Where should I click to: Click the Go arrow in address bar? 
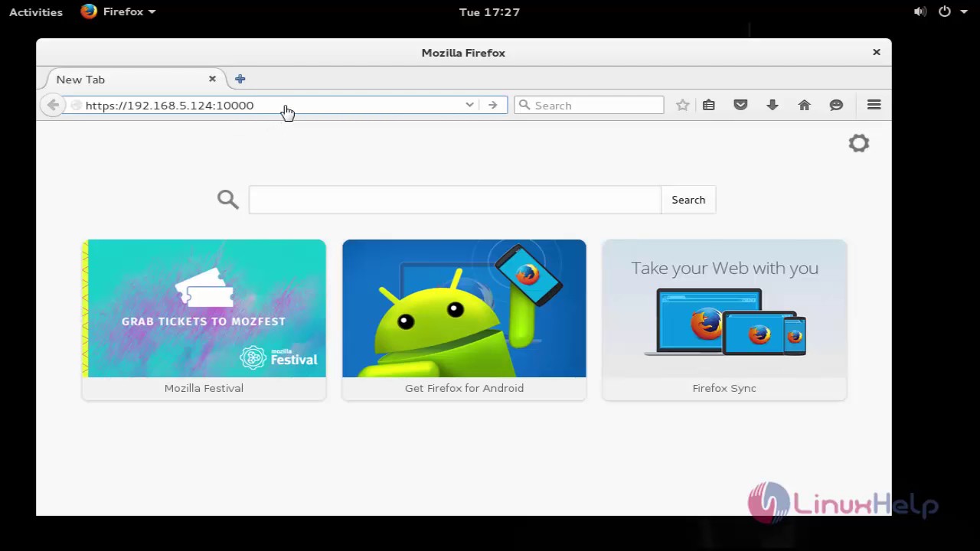click(492, 105)
